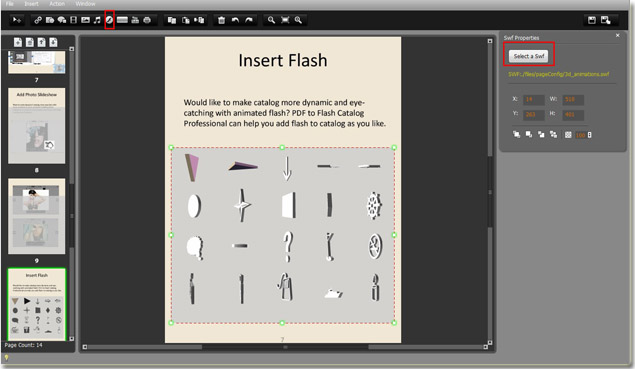Zoom out with the last magnifier icon

(x=298, y=20)
